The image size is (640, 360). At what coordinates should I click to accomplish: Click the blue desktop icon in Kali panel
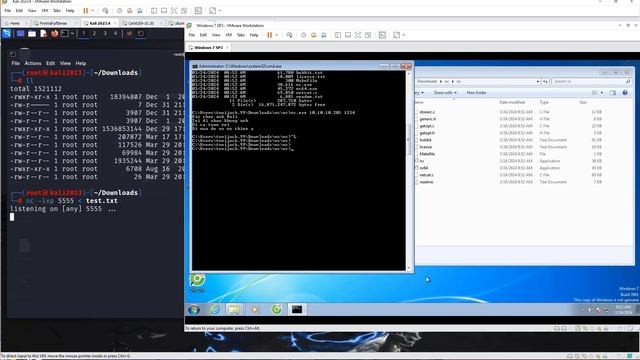tap(20, 33)
